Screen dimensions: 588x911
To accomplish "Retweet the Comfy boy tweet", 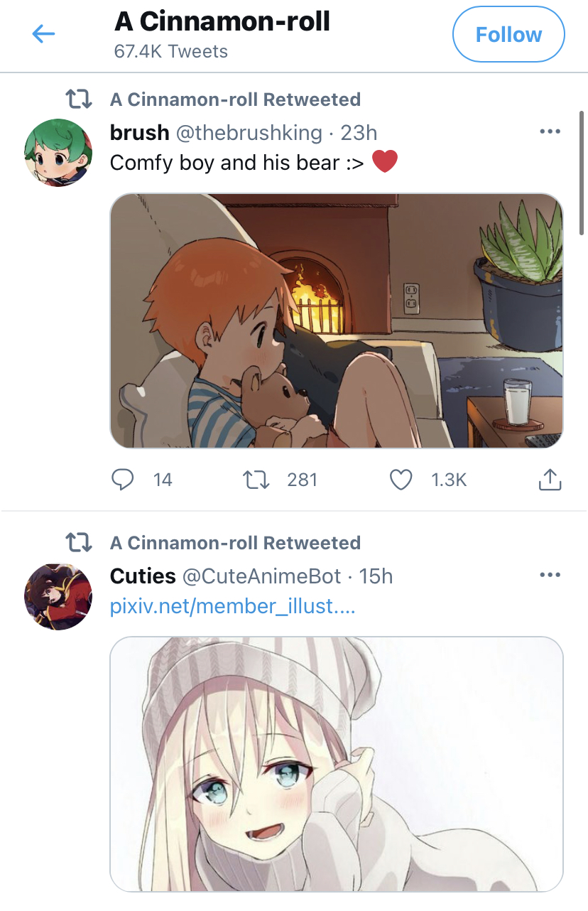I will [257, 480].
